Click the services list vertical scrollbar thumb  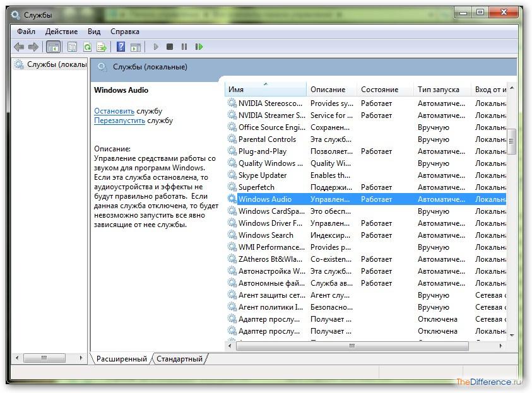coord(512,141)
